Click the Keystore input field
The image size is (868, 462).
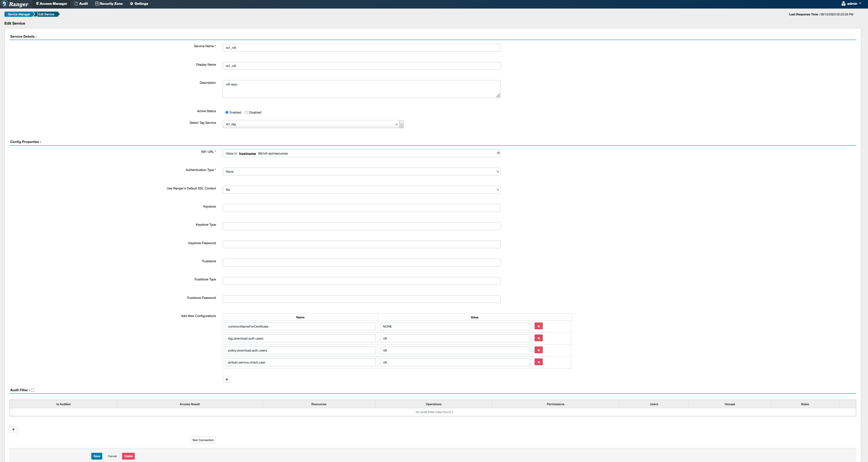pyautogui.click(x=361, y=208)
